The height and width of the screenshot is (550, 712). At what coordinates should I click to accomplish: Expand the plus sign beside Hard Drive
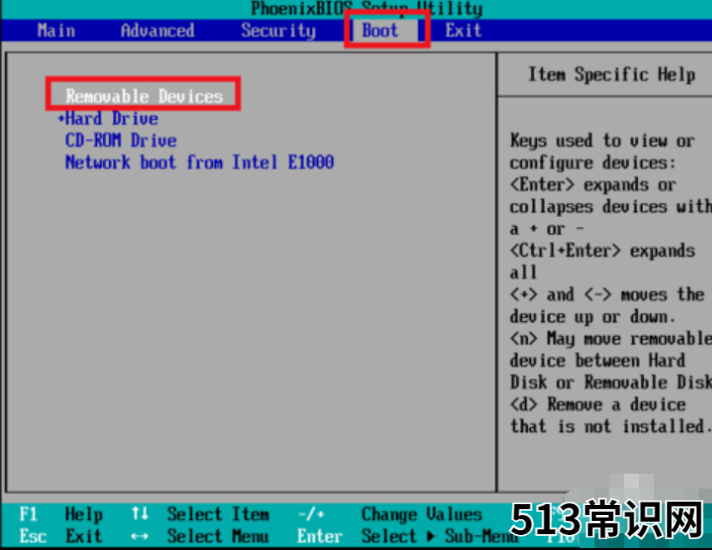(x=61, y=119)
